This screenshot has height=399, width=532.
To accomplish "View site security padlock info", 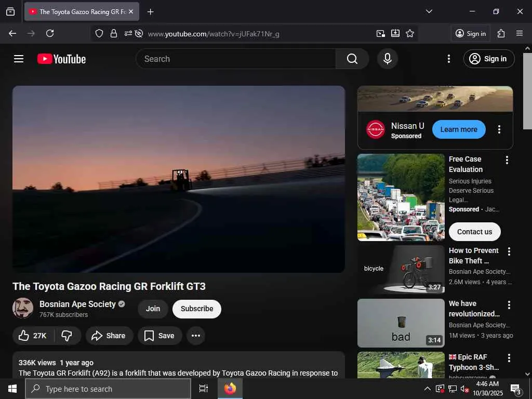I will [114, 33].
